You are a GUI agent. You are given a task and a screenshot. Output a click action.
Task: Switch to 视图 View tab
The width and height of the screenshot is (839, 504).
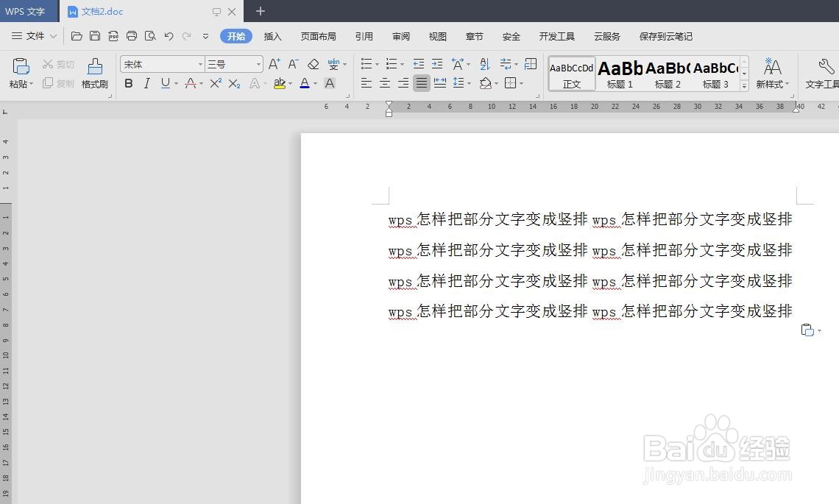[x=437, y=36]
